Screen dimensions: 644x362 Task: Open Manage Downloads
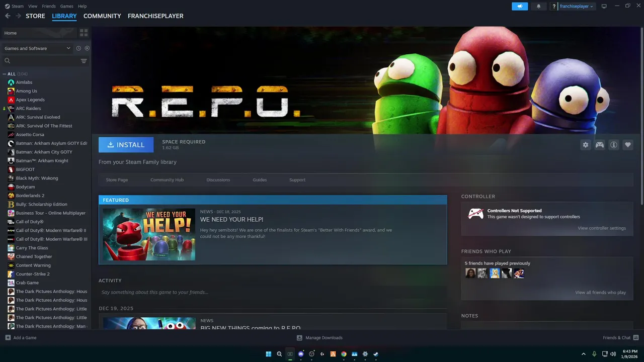pyautogui.click(x=319, y=338)
